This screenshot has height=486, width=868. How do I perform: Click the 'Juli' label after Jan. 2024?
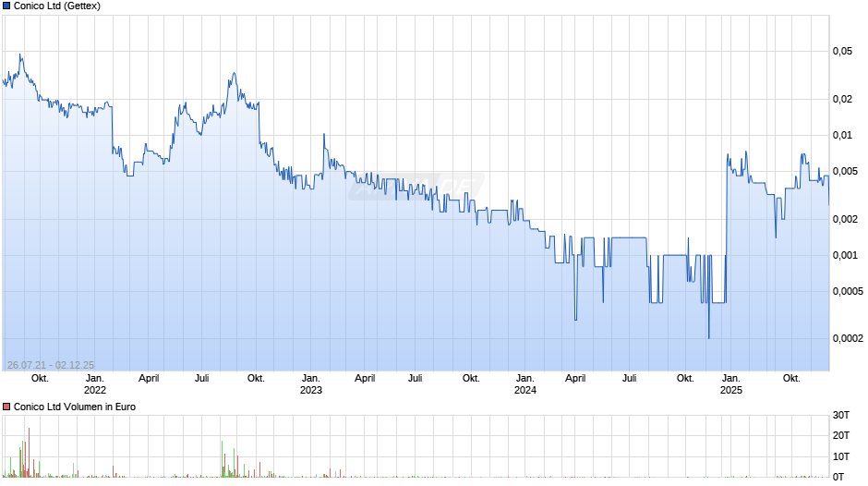[629, 379]
